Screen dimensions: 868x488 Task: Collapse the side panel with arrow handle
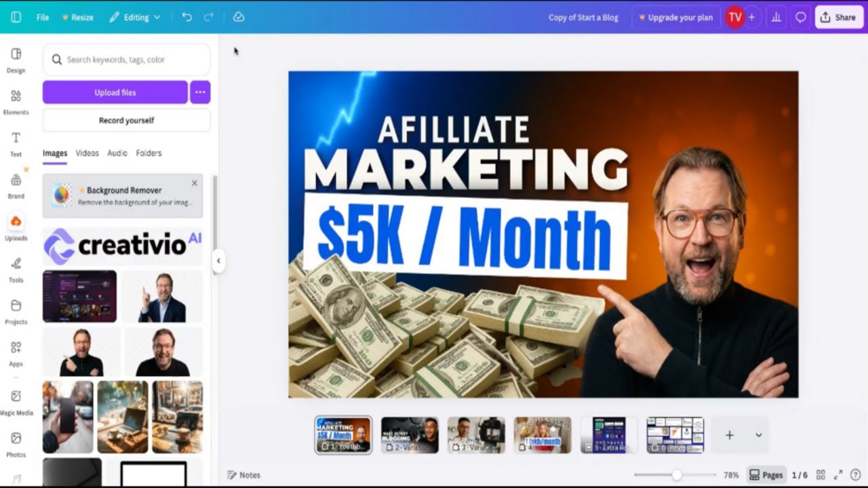(x=218, y=261)
